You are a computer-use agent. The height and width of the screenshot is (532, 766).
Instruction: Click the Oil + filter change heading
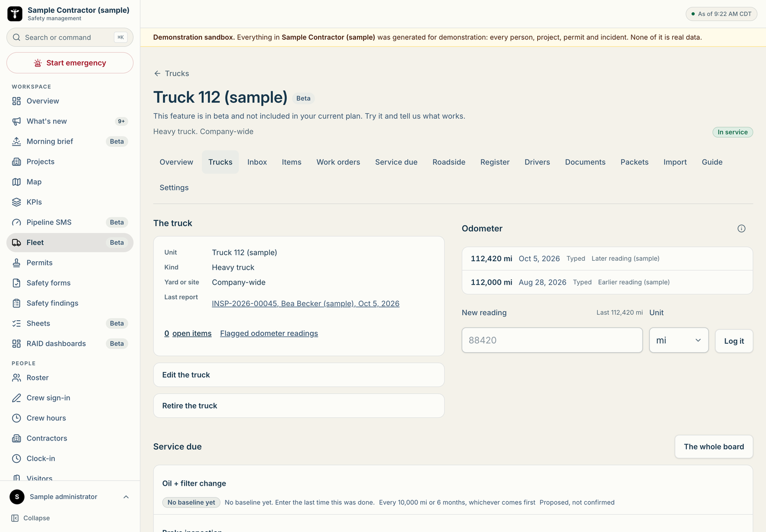point(194,484)
